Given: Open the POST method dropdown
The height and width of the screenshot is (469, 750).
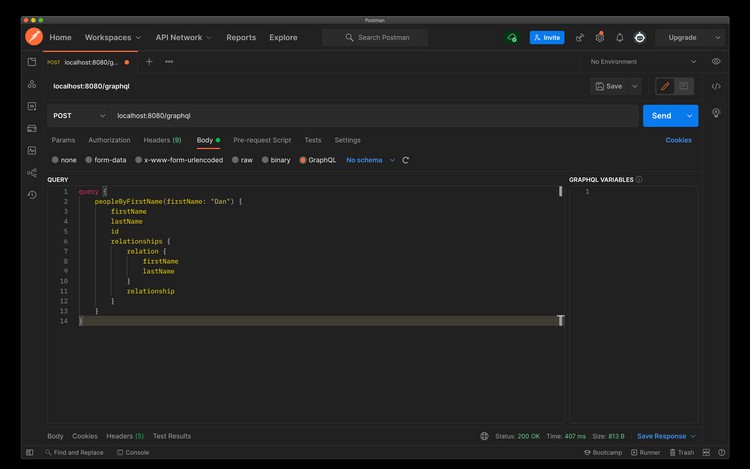Looking at the screenshot, I should (76, 116).
